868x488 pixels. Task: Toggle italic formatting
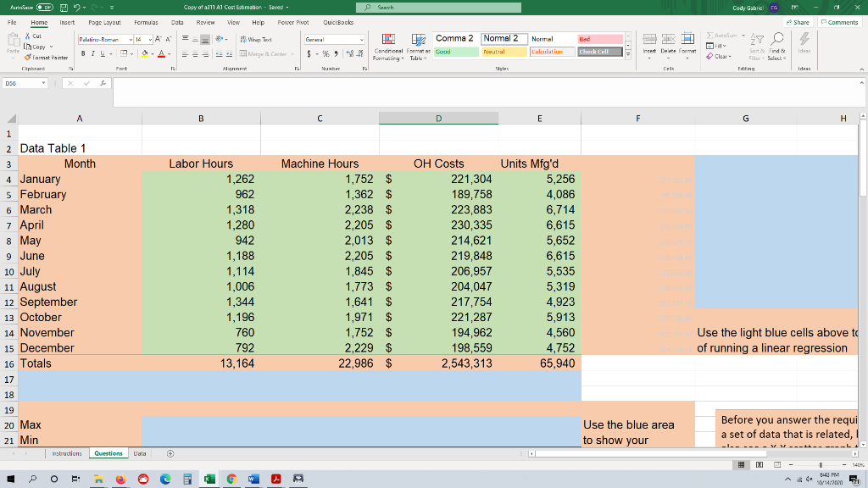pyautogui.click(x=92, y=53)
